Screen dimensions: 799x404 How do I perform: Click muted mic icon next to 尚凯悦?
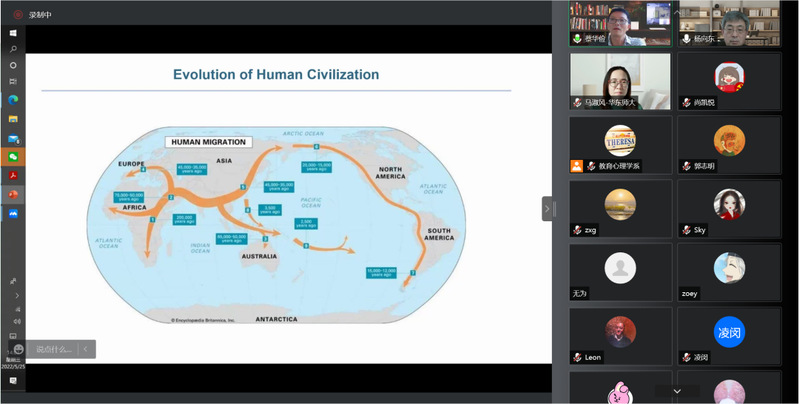[686, 103]
